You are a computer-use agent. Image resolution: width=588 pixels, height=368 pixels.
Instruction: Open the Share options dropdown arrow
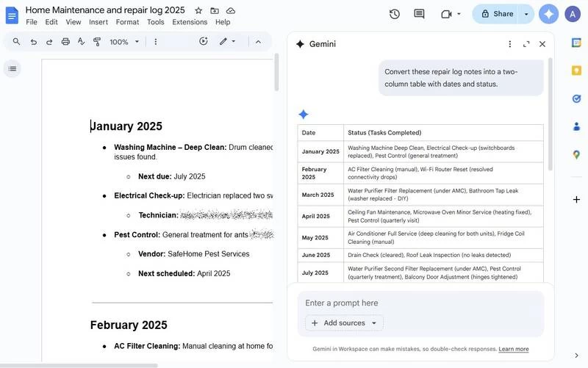(x=526, y=14)
